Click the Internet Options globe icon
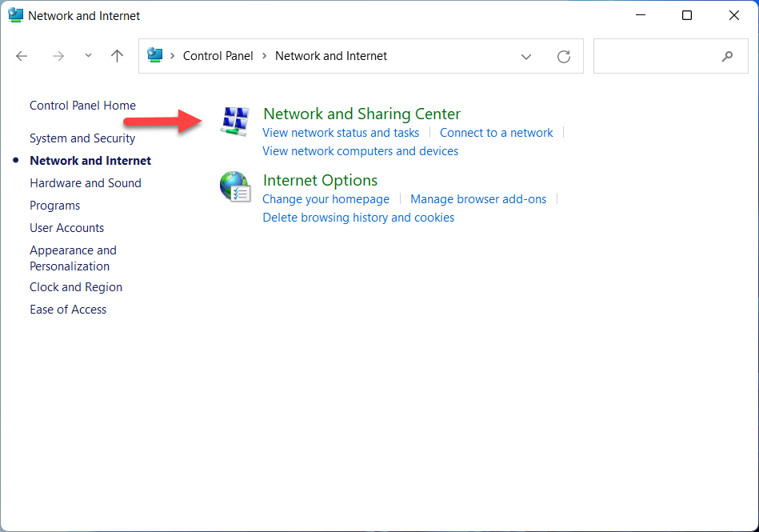 coord(234,187)
